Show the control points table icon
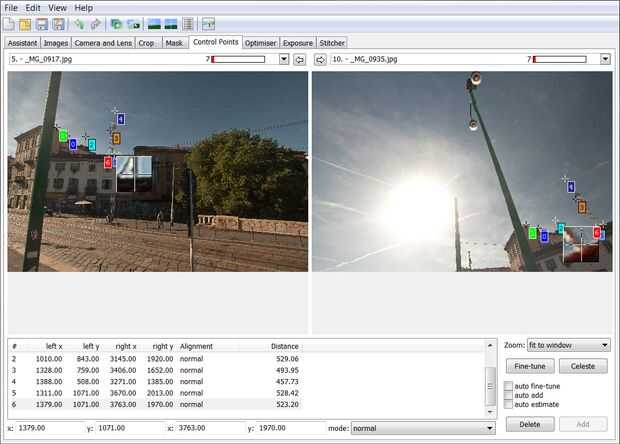This screenshot has height=444, width=620. click(x=188, y=25)
